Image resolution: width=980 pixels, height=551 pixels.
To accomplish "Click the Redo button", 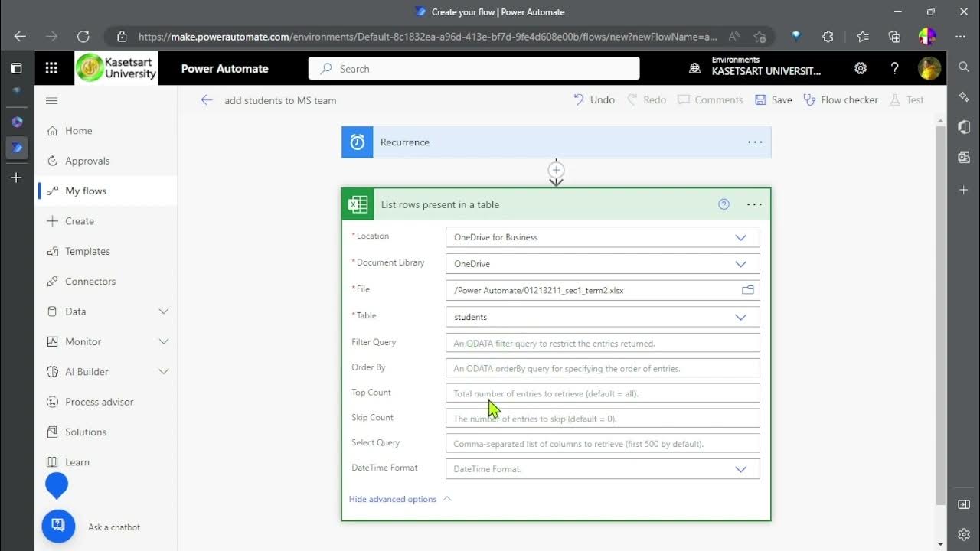I will (646, 99).
